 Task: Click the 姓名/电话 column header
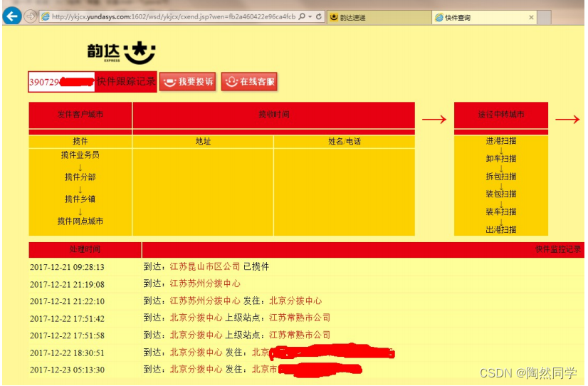pyautogui.click(x=345, y=141)
